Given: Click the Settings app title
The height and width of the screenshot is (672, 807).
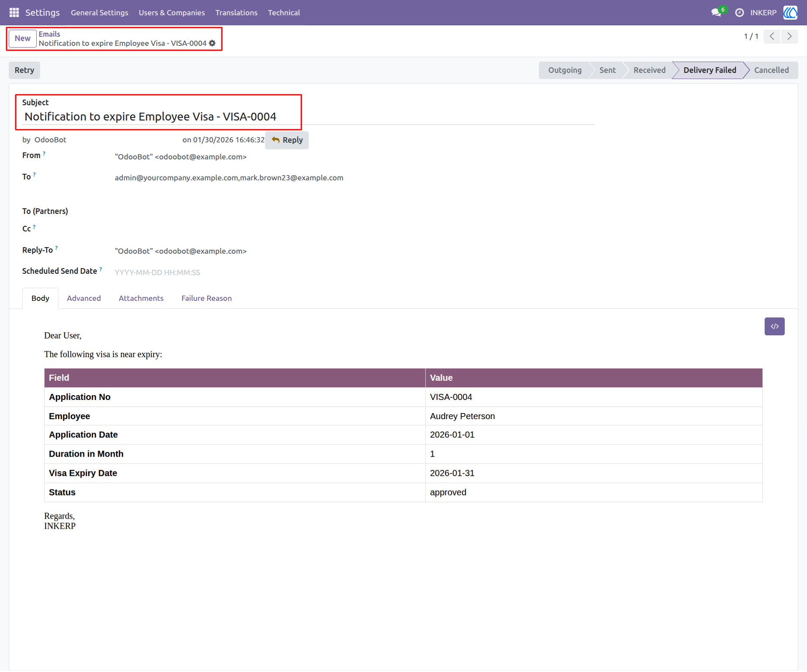Looking at the screenshot, I should 42,13.
